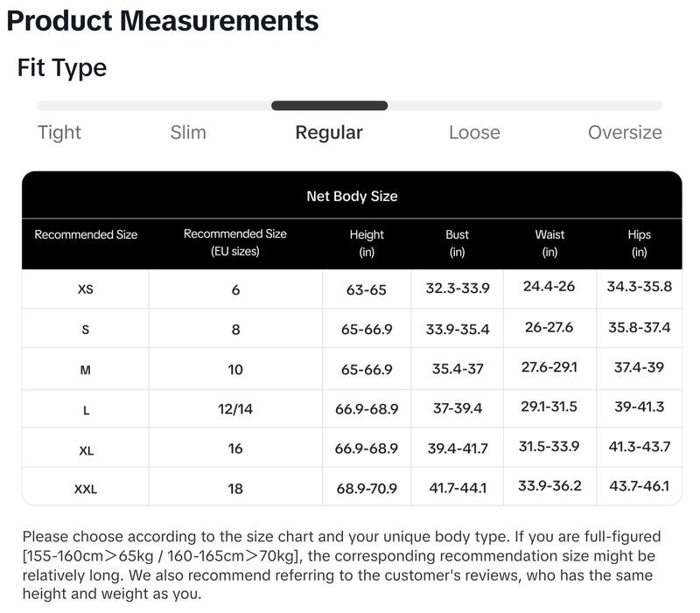Viewport: 700px width, 613px height.
Task: Select the Oversize fit option
Action: (625, 133)
